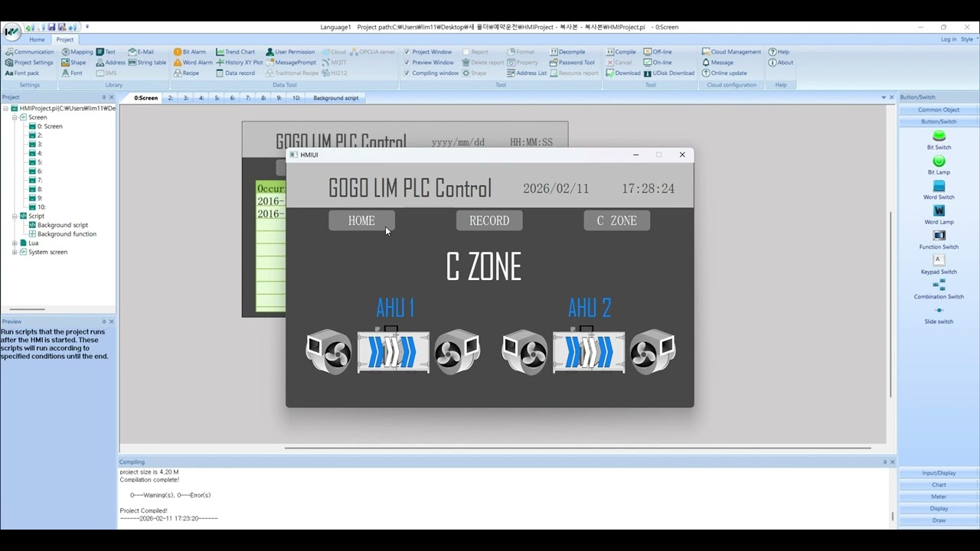Open the History XY Plot tool
Screen dimensions: 980x551
(x=239, y=63)
